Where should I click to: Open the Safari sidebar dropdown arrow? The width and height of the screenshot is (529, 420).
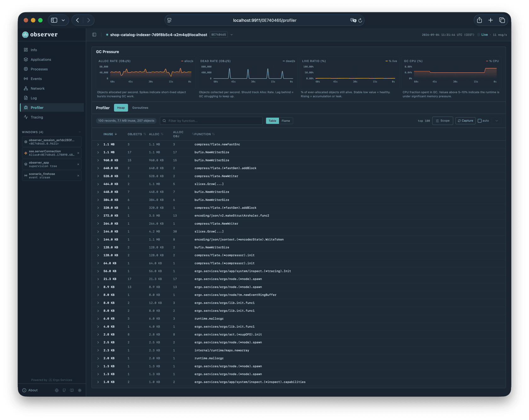tap(63, 20)
